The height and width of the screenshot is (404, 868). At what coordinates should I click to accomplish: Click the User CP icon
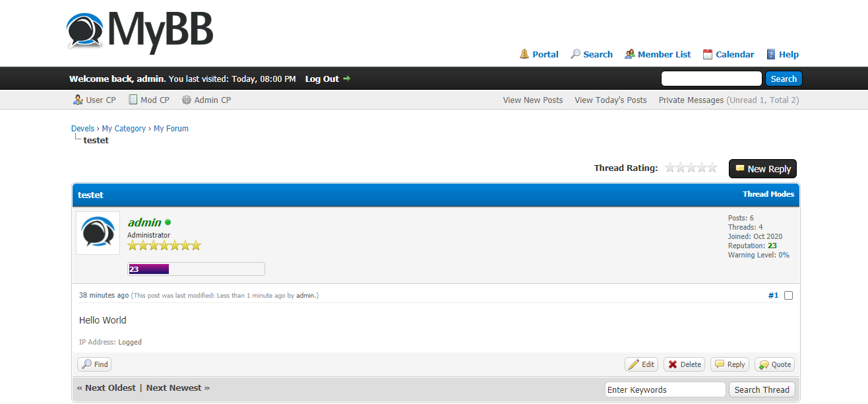coord(78,100)
